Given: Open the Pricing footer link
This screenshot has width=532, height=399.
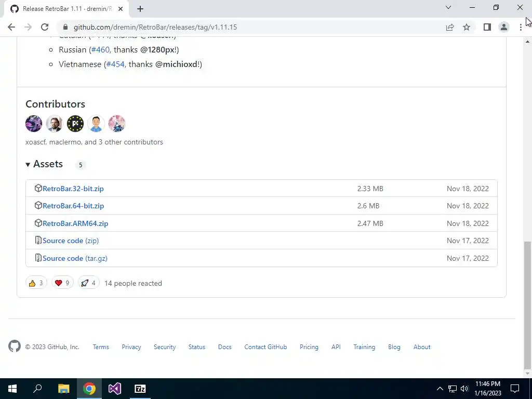Looking at the screenshot, I should coord(309,347).
